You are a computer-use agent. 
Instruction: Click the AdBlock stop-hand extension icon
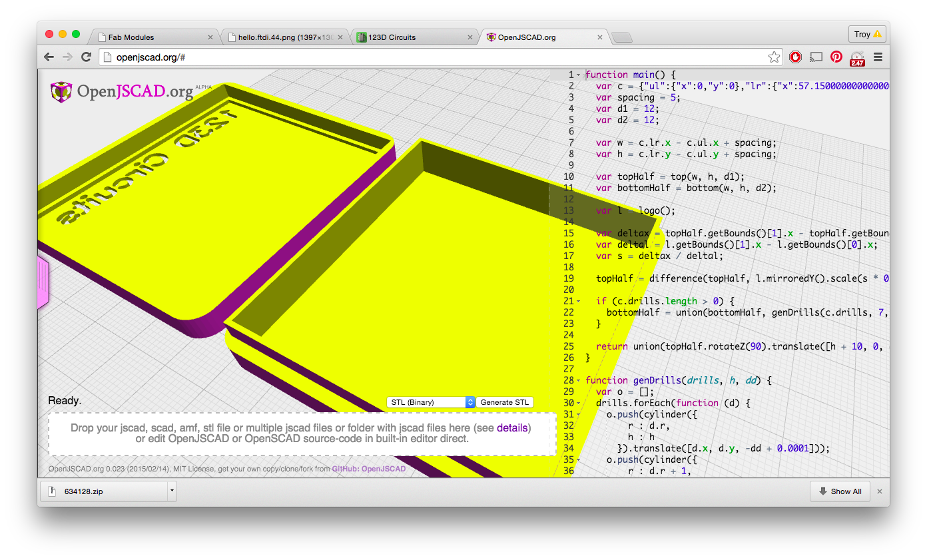(795, 57)
